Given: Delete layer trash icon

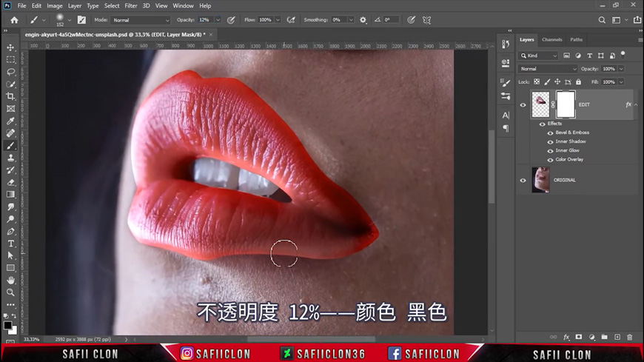Looking at the screenshot, I should (x=630, y=338).
